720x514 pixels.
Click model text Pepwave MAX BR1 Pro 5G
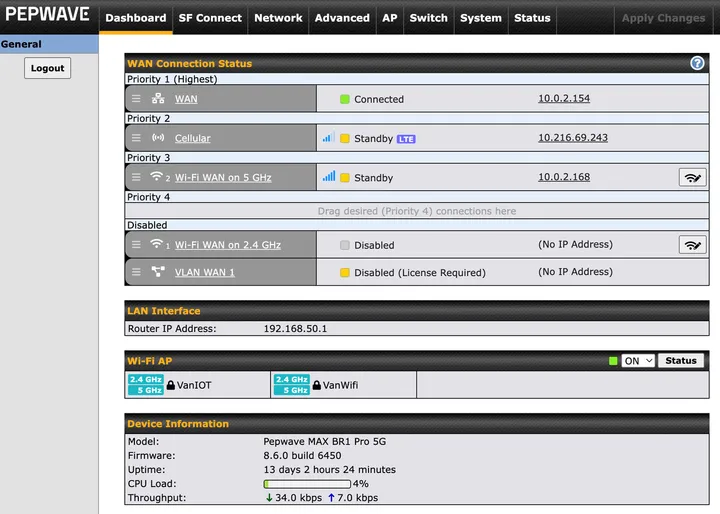tap(325, 441)
